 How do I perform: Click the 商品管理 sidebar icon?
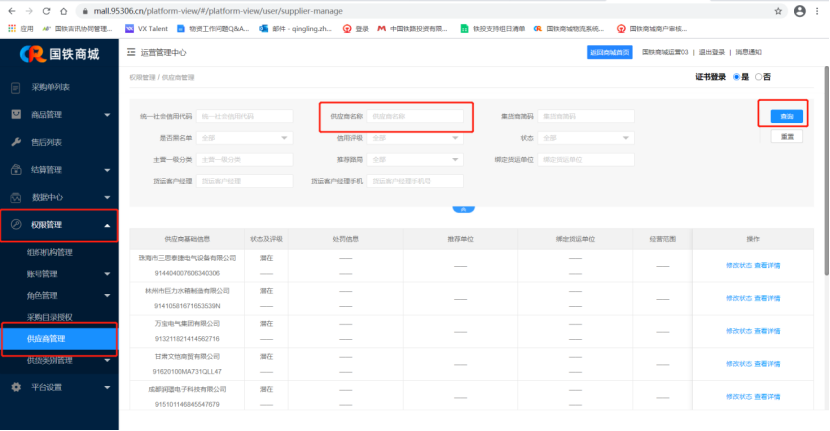pyautogui.click(x=16, y=114)
